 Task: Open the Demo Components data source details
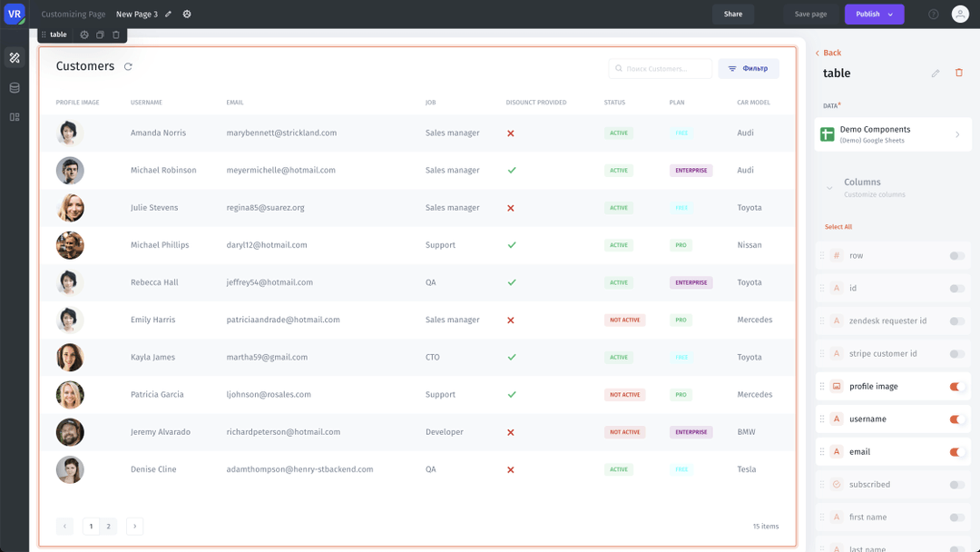pyautogui.click(x=893, y=133)
